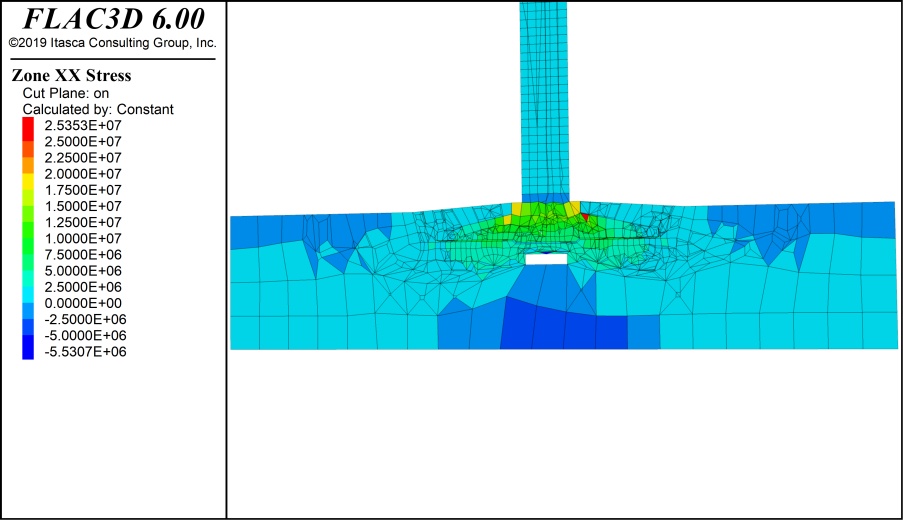Screen dimensions: 903x520
Task: Click the red 2.5353E+07 legend swatch
Action: click(29, 125)
